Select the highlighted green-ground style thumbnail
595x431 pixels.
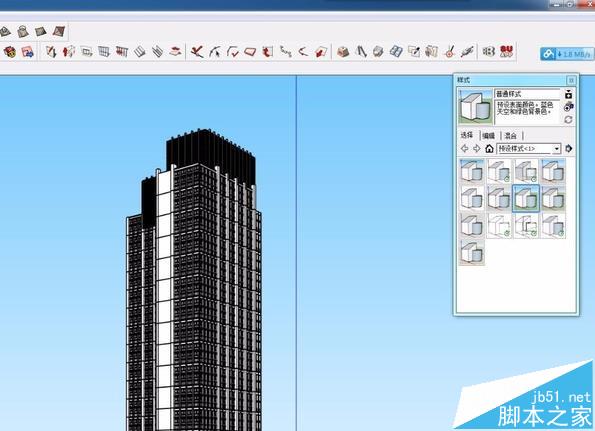coord(526,198)
